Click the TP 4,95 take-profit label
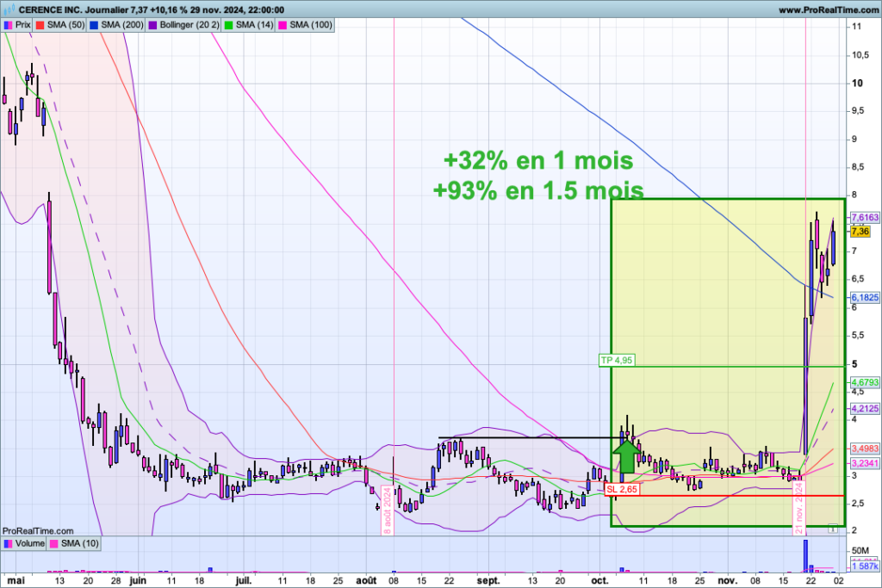Image resolution: width=882 pixels, height=588 pixels. pyautogui.click(x=617, y=361)
